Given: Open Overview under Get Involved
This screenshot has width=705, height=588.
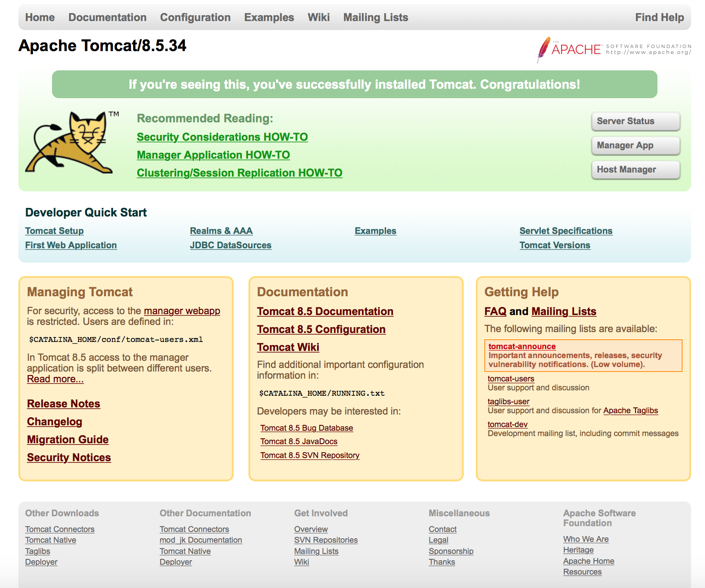Looking at the screenshot, I should 311,529.
